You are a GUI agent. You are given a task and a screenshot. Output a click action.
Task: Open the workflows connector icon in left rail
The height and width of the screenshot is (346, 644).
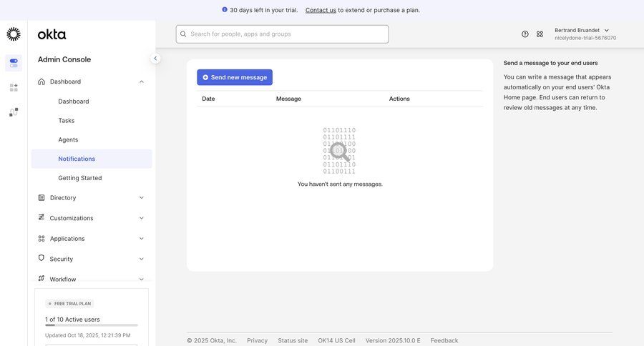14,112
